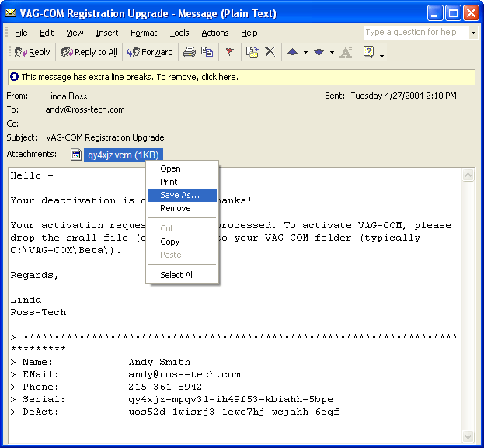Click scrollbar down arrow in message body
The height and width of the screenshot is (448, 484).
(468, 436)
